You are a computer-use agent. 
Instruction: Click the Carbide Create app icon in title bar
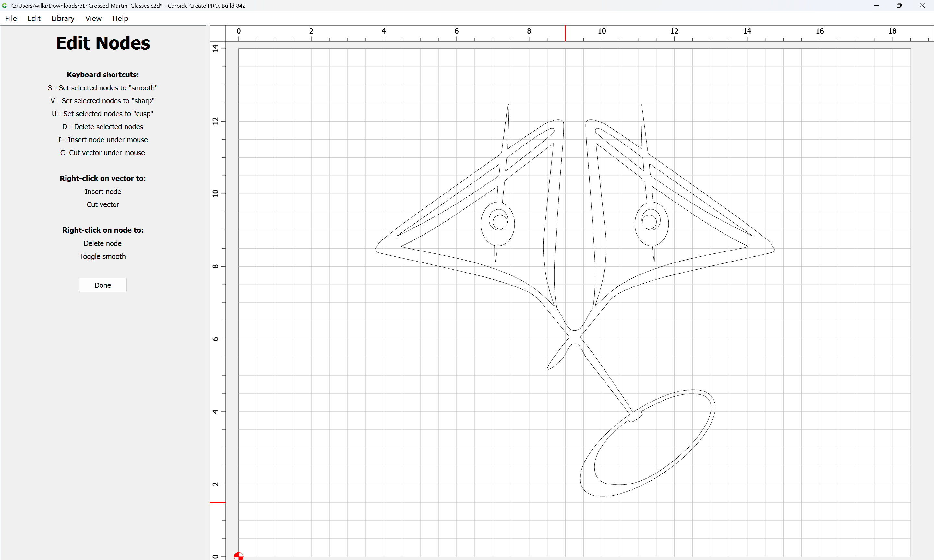click(x=5, y=6)
